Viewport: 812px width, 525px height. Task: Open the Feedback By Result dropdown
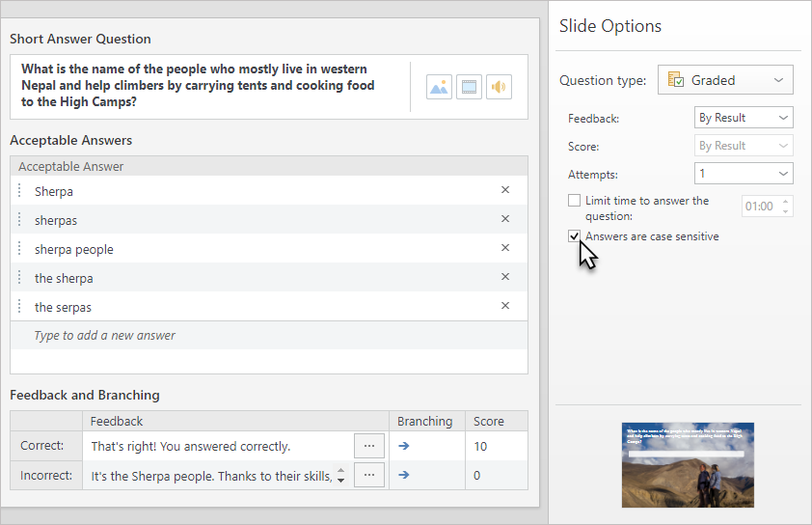point(744,118)
